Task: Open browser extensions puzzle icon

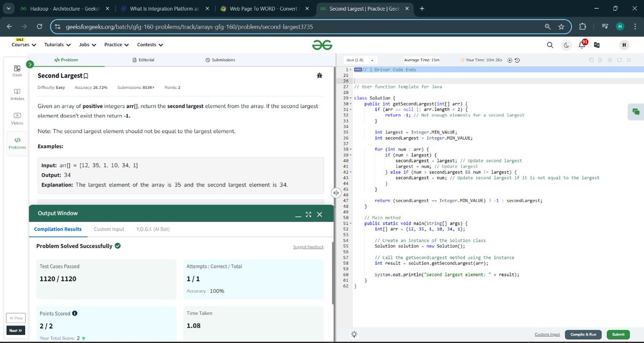Action: [583, 27]
